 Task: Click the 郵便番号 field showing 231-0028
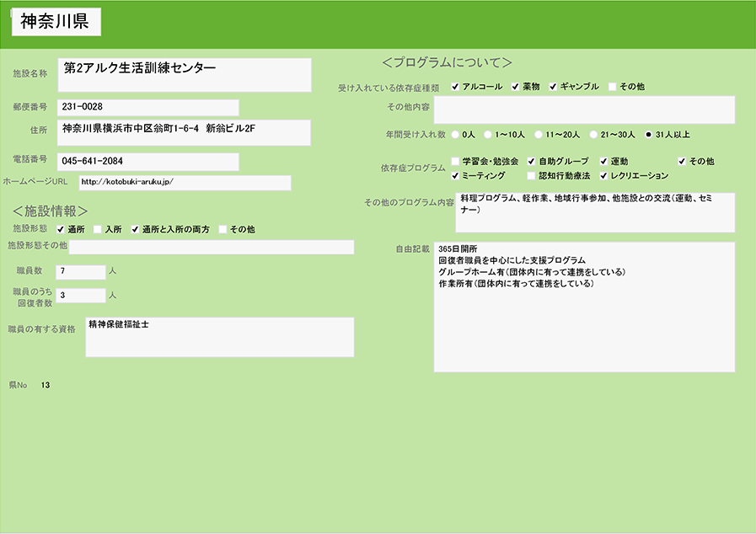coord(147,107)
